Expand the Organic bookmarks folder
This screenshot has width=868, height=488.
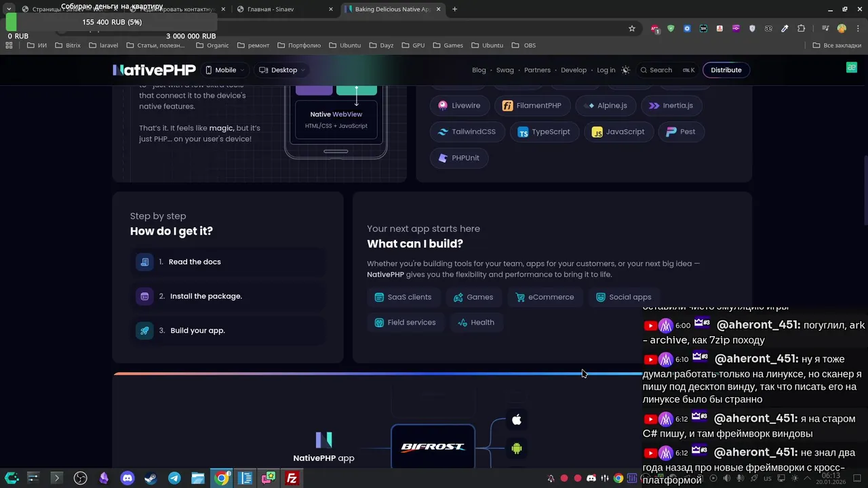pyautogui.click(x=212, y=45)
